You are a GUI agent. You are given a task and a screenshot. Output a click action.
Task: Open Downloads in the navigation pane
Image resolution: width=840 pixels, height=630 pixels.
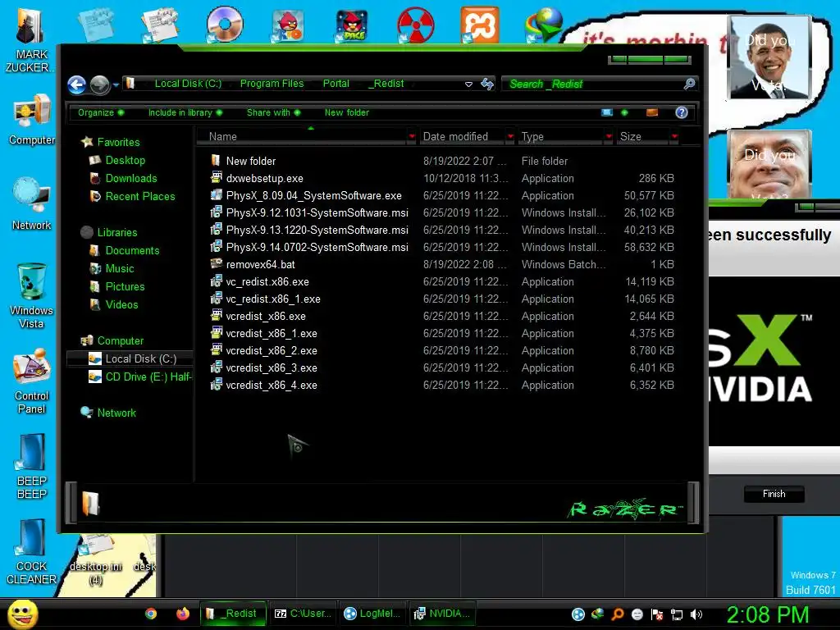tap(130, 178)
